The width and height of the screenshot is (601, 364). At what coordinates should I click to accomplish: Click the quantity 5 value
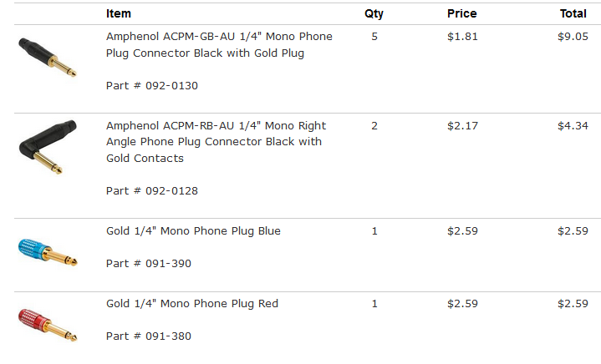point(374,37)
